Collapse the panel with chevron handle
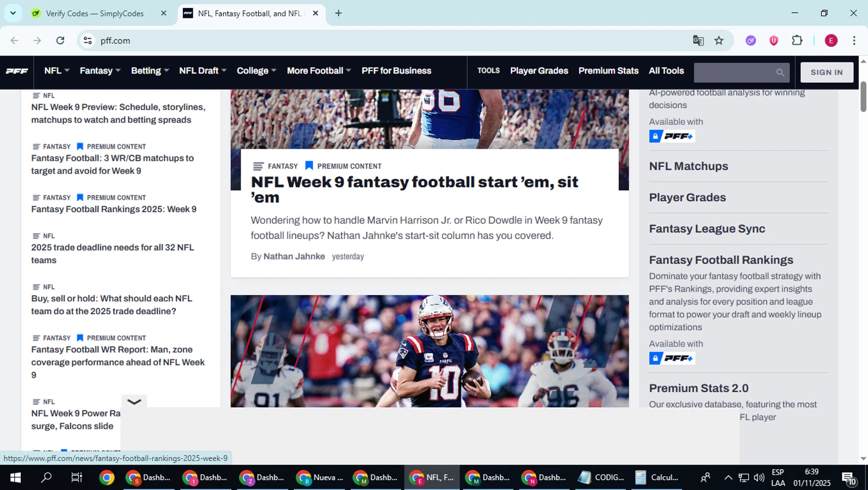This screenshot has width=868, height=490. [134, 401]
